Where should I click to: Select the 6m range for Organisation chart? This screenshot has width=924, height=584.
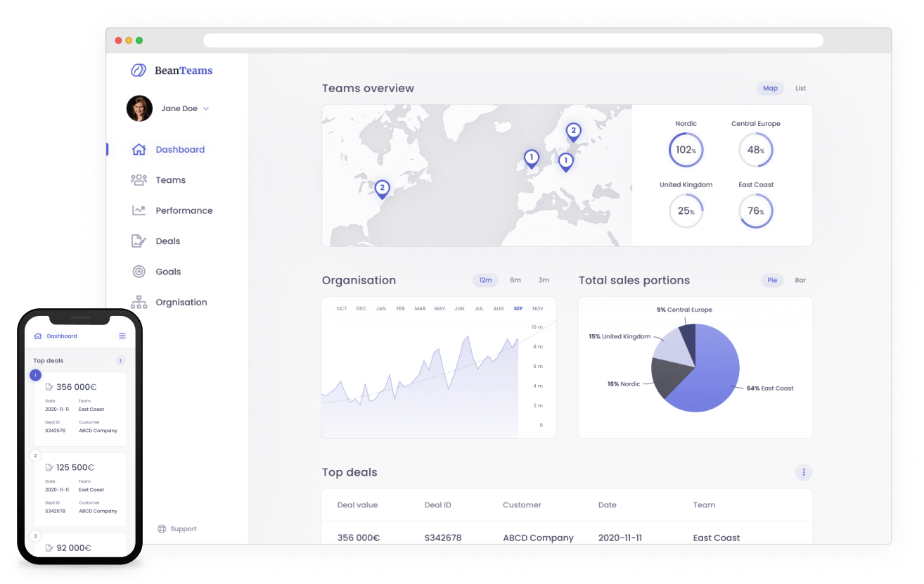[515, 280]
